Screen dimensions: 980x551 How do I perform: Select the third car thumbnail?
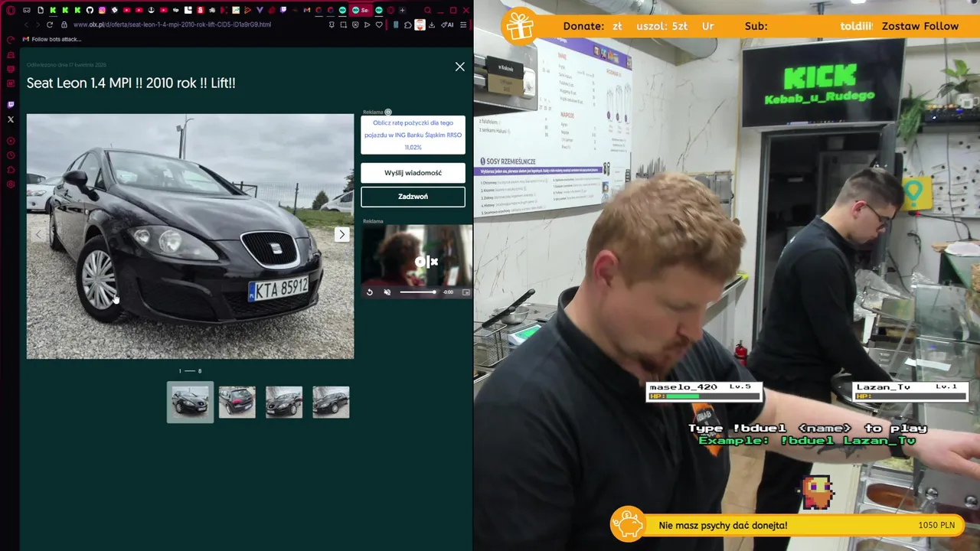(284, 402)
